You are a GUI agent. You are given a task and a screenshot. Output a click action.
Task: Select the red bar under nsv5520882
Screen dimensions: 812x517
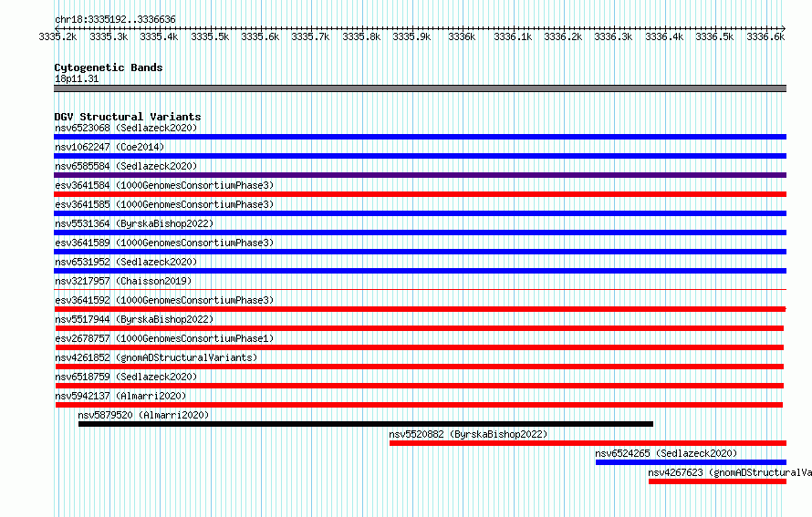coord(588,443)
